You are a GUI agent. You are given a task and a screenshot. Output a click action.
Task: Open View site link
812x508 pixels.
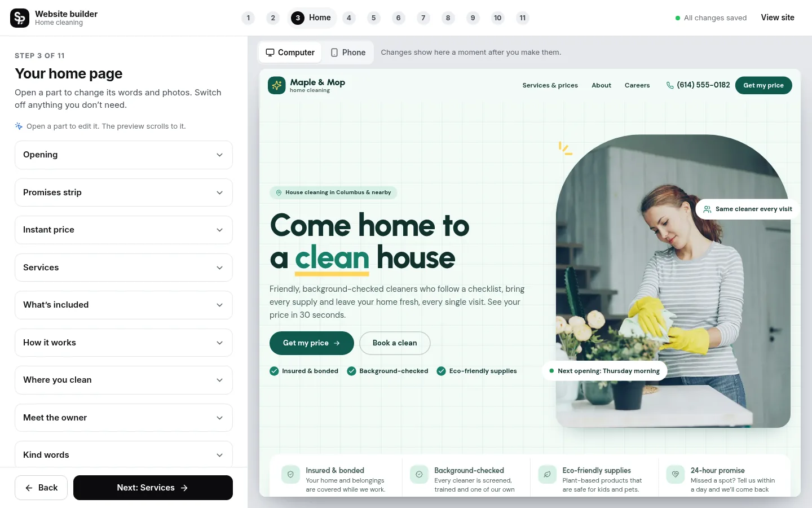[x=778, y=17]
